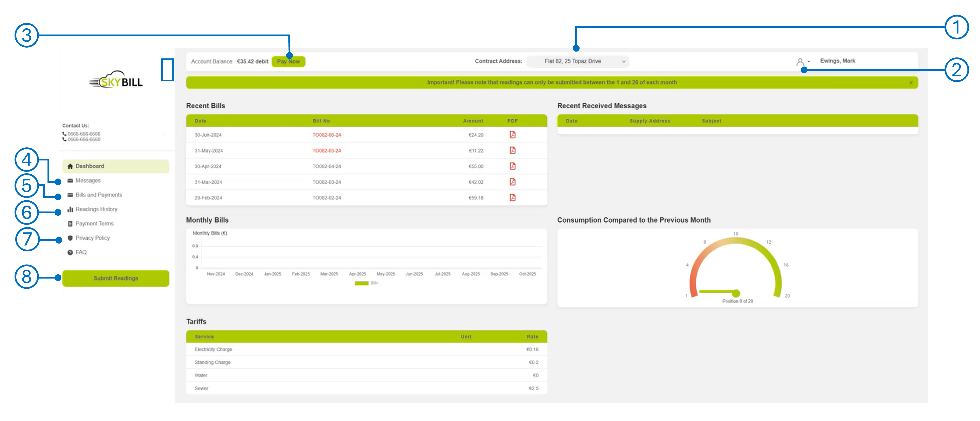Open Privacy Policy via shield icon

(70, 238)
